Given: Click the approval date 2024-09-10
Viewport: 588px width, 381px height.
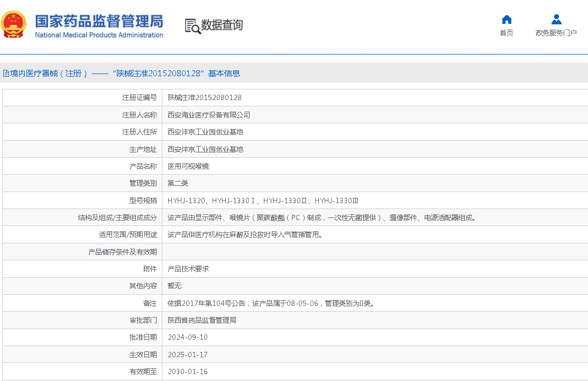Looking at the screenshot, I should pyautogui.click(x=188, y=338).
